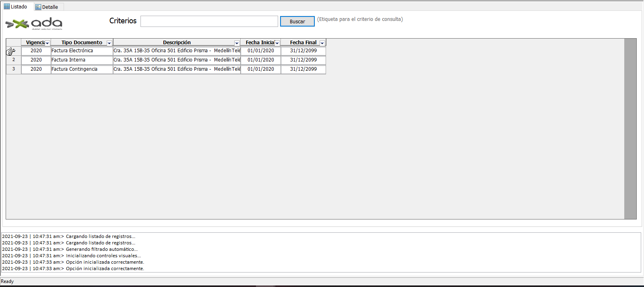Click the criteria hint label text

(x=360, y=19)
